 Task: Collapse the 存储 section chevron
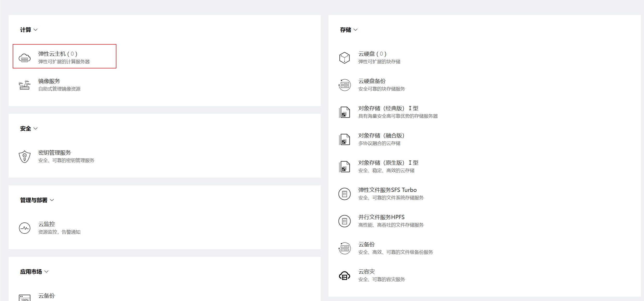[x=356, y=30]
